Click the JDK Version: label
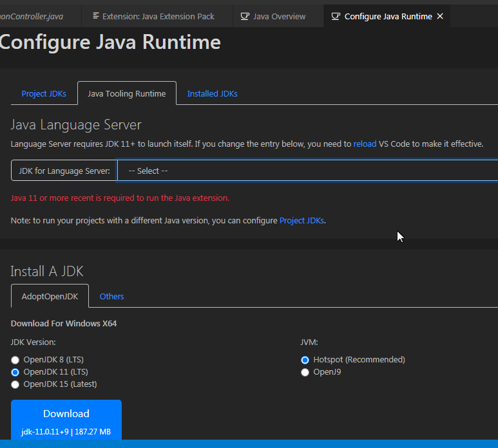Viewport: 498px width, 448px height. click(x=34, y=342)
